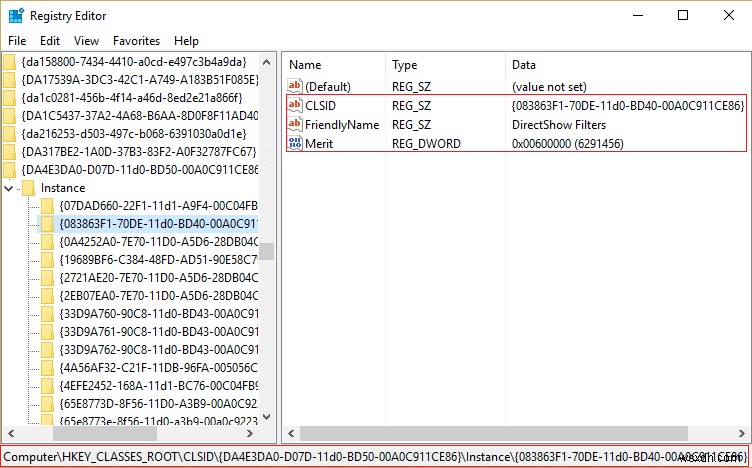The width and height of the screenshot is (752, 468).
Task: Open the File menu
Action: 17,41
